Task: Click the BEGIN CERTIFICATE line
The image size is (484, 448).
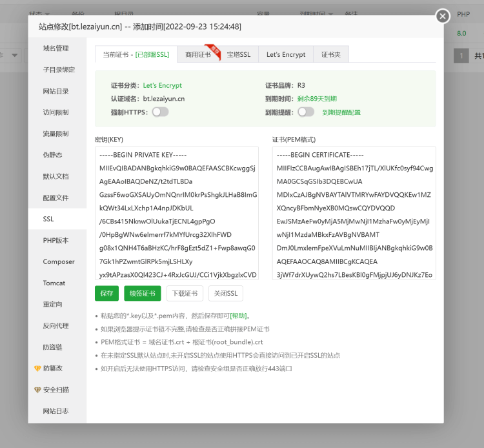Action: pyautogui.click(x=320, y=155)
